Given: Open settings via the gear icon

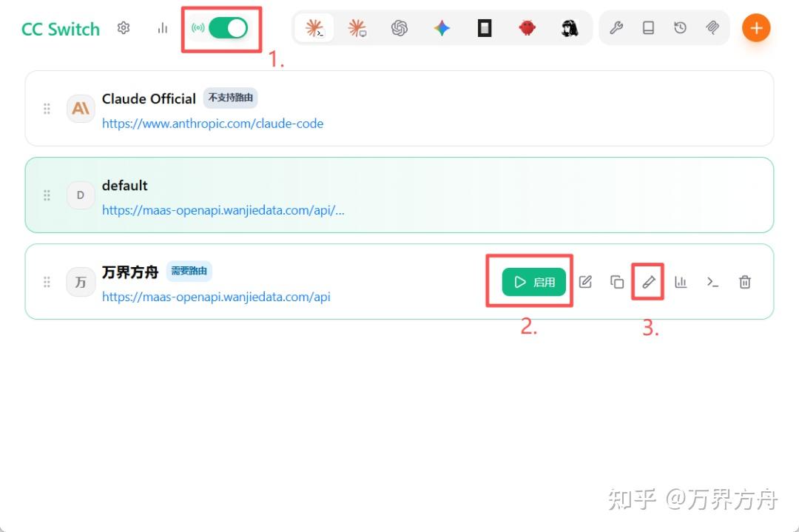Looking at the screenshot, I should (124, 28).
